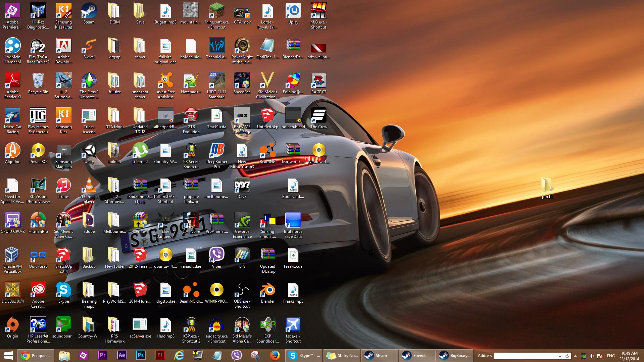Screen dimensions: 644x362
Task: Open Blender desktop shortcut
Action: pyautogui.click(x=267, y=293)
